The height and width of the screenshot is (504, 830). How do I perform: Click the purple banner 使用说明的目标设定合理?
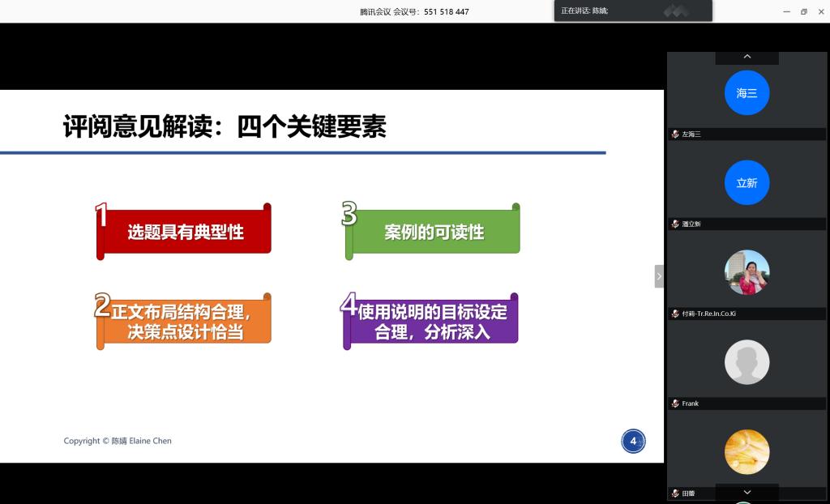pyautogui.click(x=432, y=322)
